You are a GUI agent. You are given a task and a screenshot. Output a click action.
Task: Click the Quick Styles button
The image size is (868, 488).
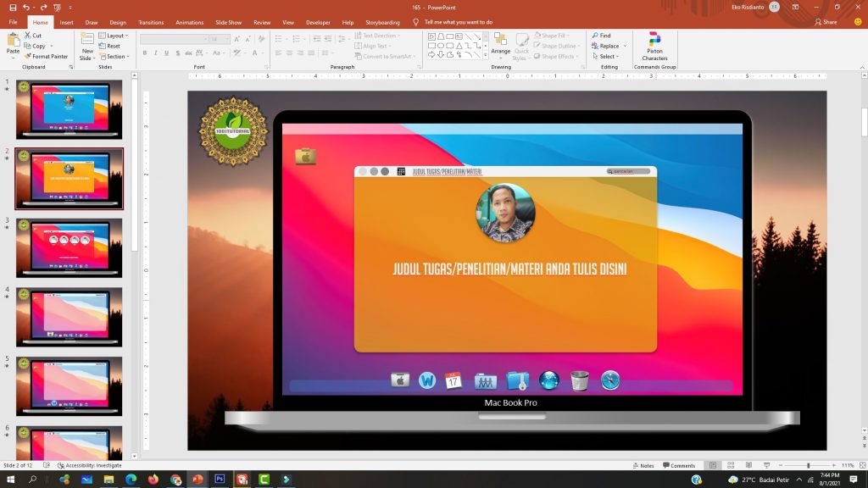click(x=521, y=47)
